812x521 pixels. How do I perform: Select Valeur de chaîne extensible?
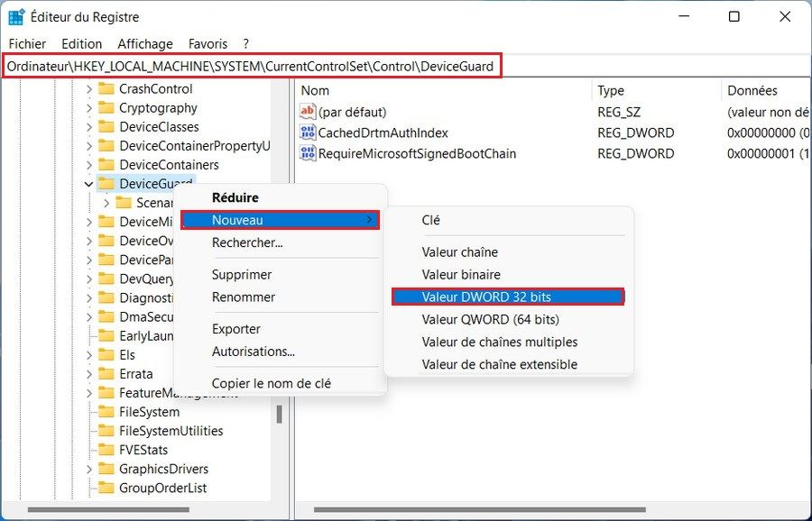tap(509, 364)
